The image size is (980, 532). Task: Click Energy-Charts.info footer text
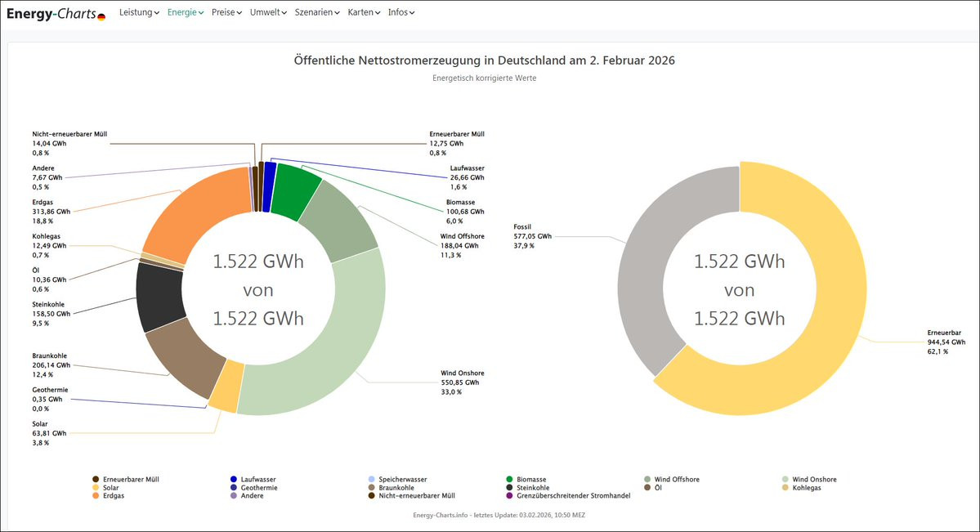coord(499,515)
